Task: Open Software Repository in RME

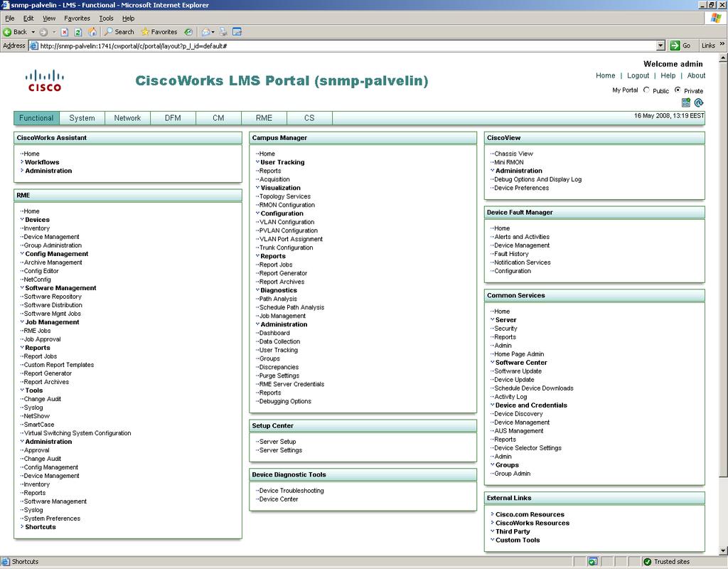Action: point(53,297)
